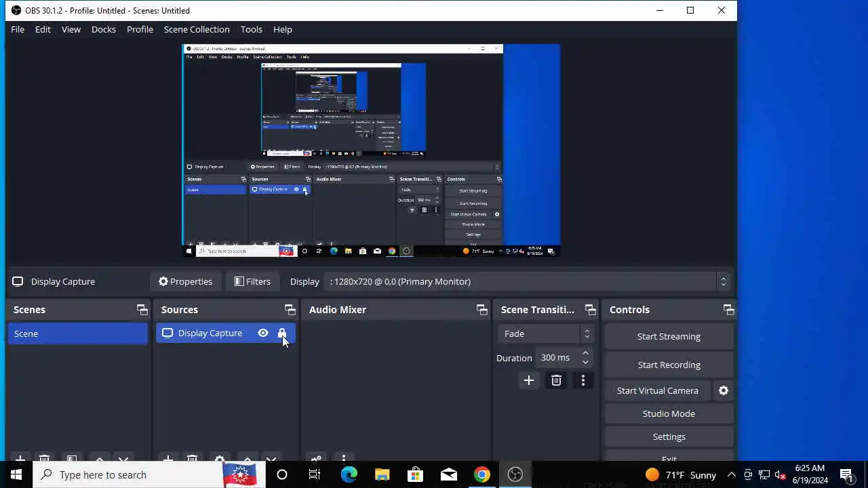
Task: Click Start Streaming
Action: [x=669, y=336]
